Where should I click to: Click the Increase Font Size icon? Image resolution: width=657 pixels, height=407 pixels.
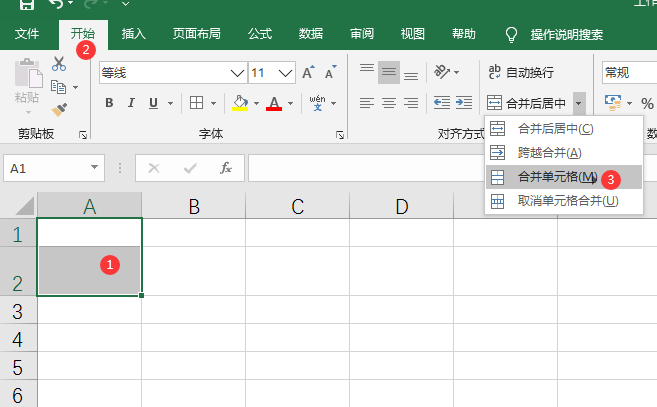(308, 73)
